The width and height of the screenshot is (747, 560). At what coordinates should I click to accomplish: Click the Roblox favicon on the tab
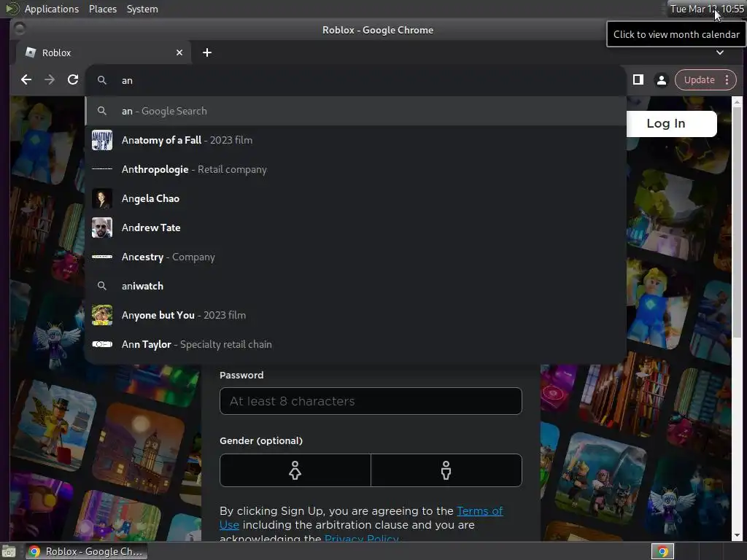click(31, 52)
